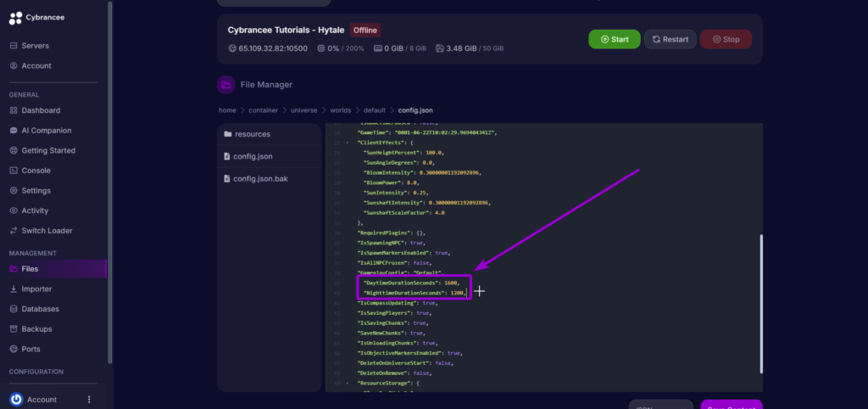This screenshot has height=409, width=868.
Task: Collapse the ResourceStorage code fold arrow
Action: [x=348, y=384]
